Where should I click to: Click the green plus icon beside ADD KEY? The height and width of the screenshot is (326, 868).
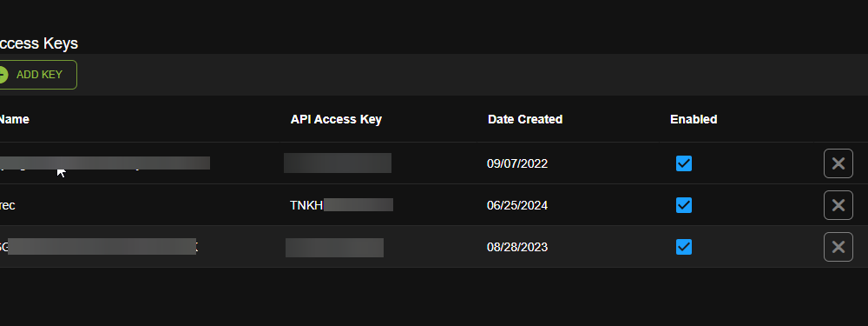click(3, 75)
